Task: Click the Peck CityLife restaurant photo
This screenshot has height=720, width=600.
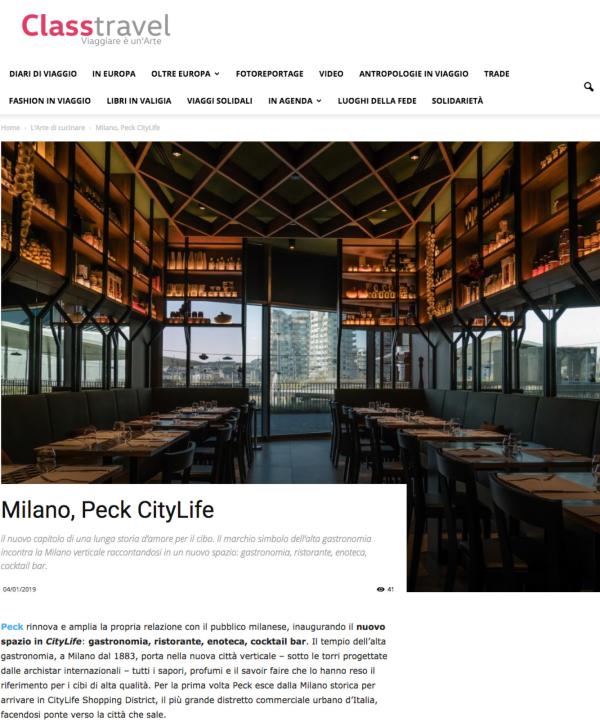Action: click(x=300, y=312)
